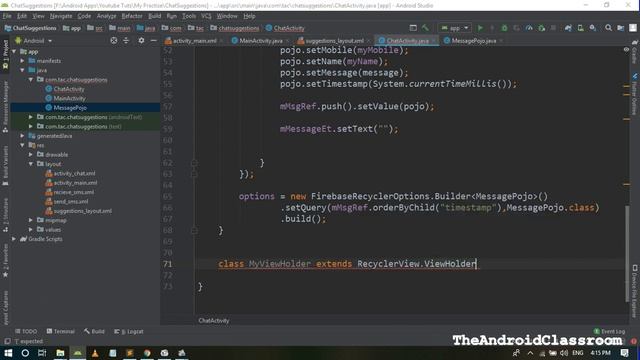
Task: Toggle the Favorites side tool window
Action: (x=5, y=261)
